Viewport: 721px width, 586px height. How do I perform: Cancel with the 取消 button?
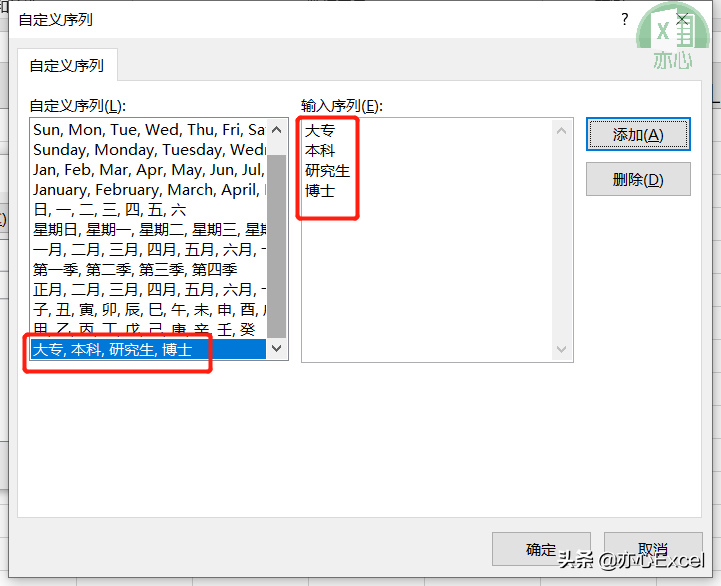(x=653, y=549)
